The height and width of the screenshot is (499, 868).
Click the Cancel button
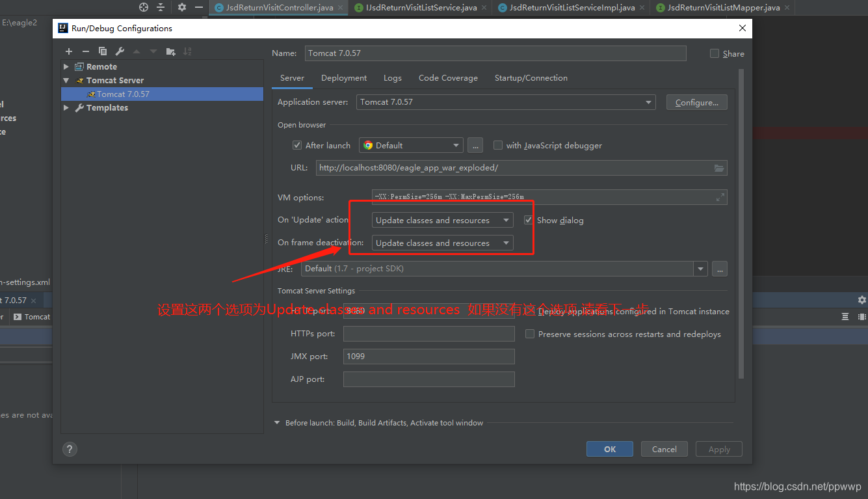[664, 449]
